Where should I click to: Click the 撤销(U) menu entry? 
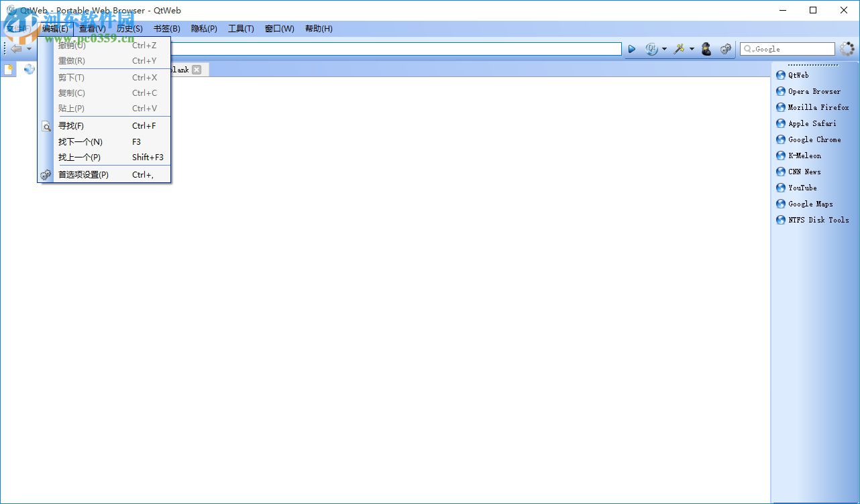pos(104,46)
